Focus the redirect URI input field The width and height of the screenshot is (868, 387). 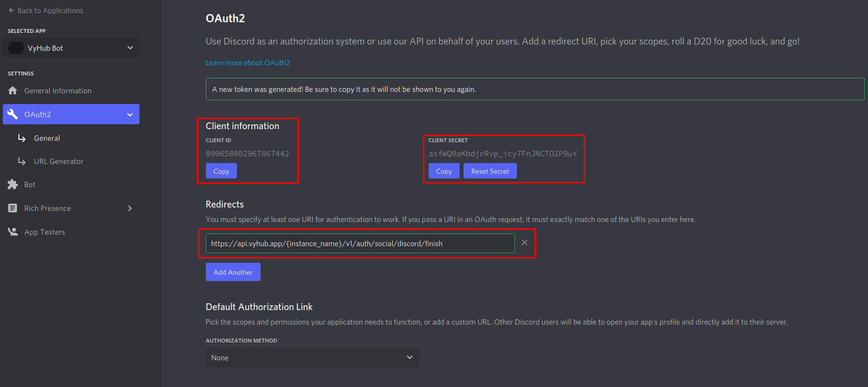pos(360,243)
